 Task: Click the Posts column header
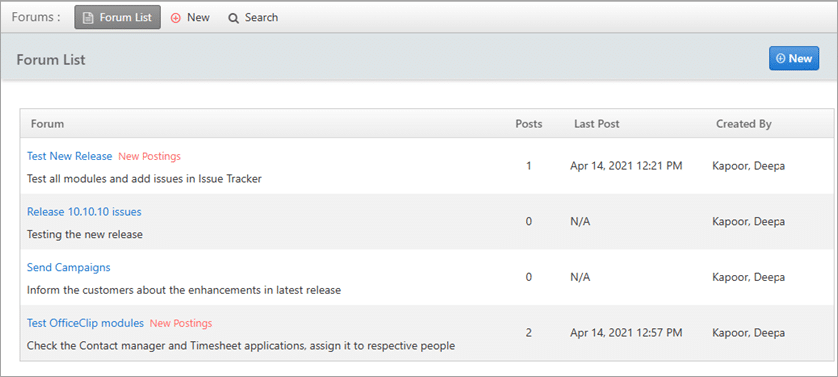529,124
